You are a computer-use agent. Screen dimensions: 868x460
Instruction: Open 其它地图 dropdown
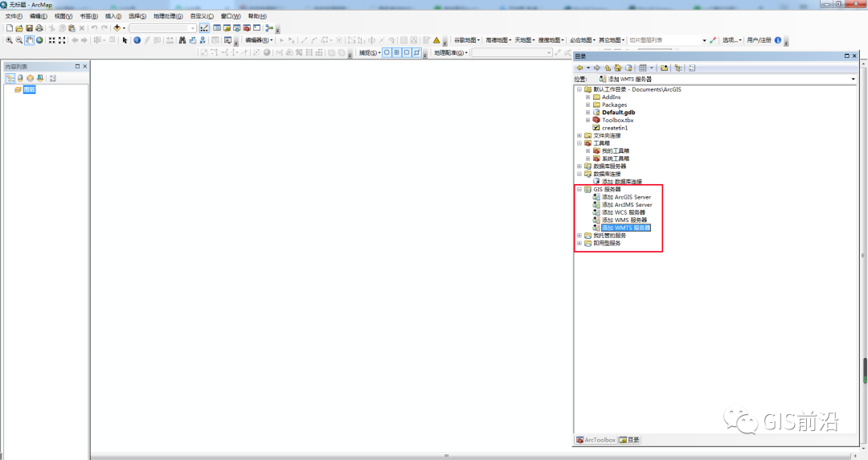tap(612, 40)
